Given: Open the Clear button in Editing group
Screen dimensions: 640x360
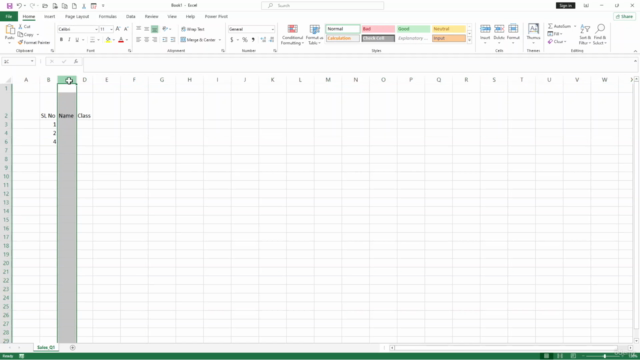Looking at the screenshot, I should 557,42.
